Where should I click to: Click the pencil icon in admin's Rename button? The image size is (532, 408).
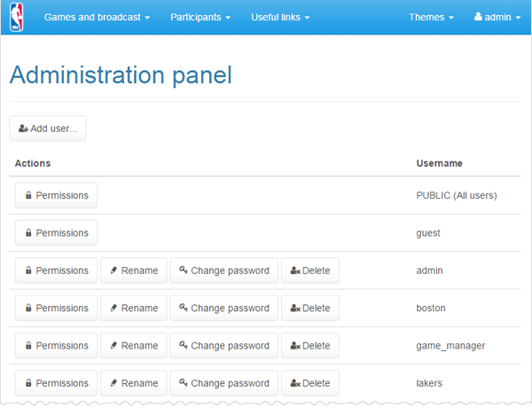tap(113, 271)
